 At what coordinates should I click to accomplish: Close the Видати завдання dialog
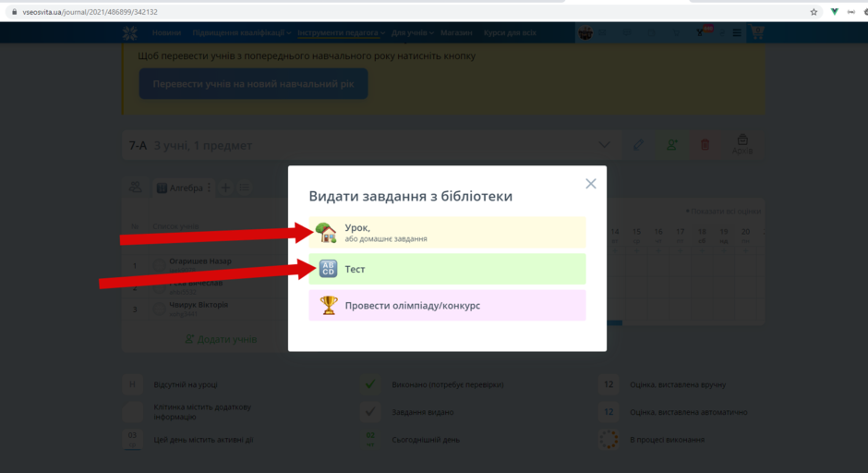click(591, 183)
